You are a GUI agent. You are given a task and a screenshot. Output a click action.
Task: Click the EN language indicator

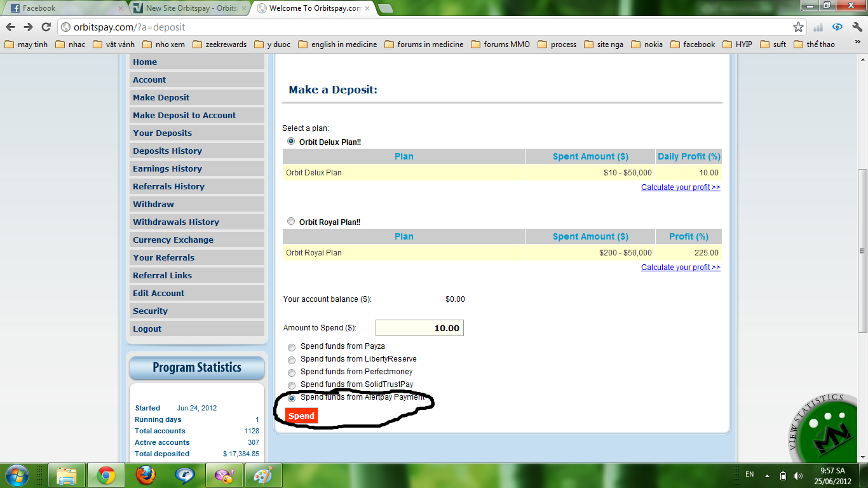(750, 475)
